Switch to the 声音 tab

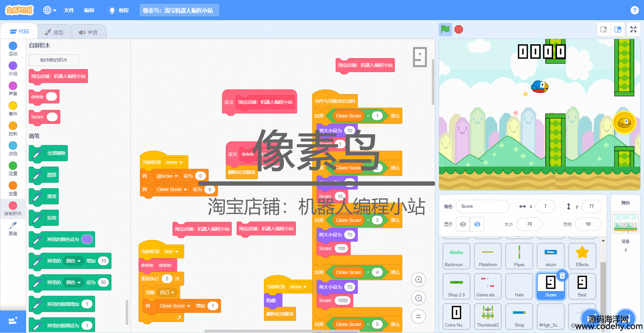click(x=88, y=32)
